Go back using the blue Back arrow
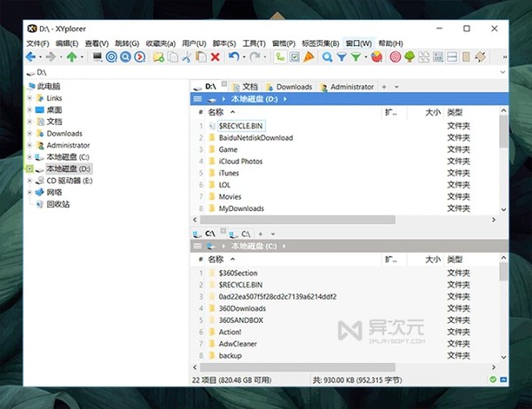 click(x=31, y=57)
